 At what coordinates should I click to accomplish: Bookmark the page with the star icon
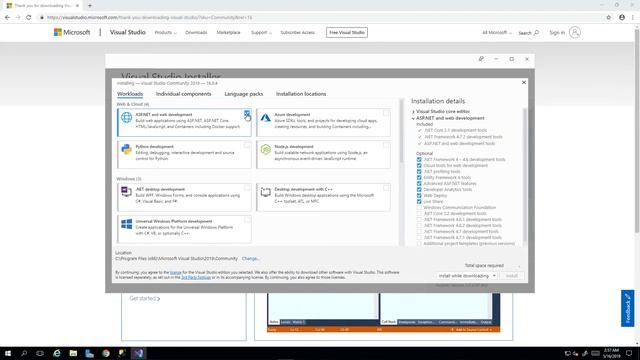[609, 18]
